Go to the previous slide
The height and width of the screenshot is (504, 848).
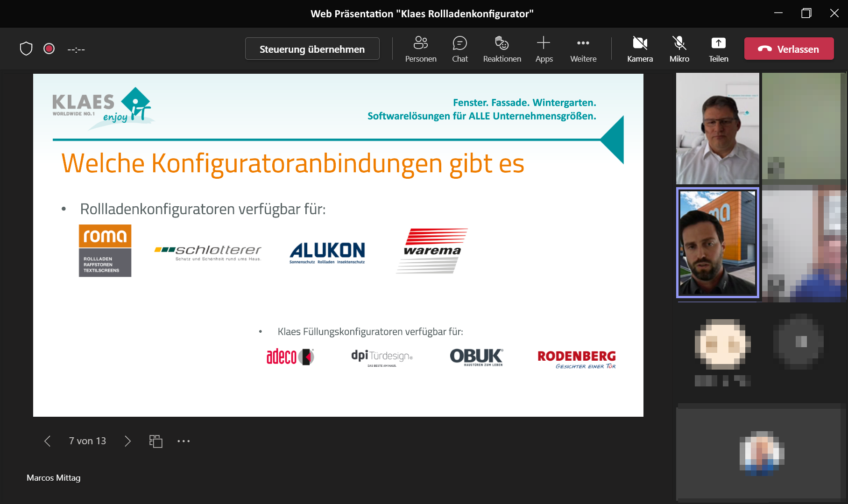click(x=47, y=441)
